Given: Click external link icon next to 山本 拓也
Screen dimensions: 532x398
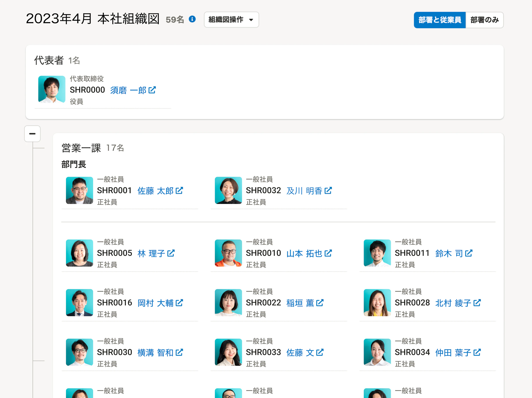Looking at the screenshot, I should click(x=328, y=253).
